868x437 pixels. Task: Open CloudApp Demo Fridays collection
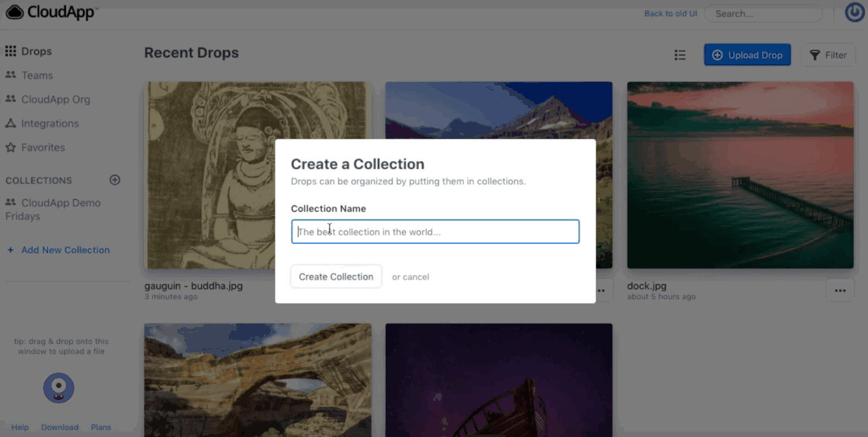(x=53, y=210)
